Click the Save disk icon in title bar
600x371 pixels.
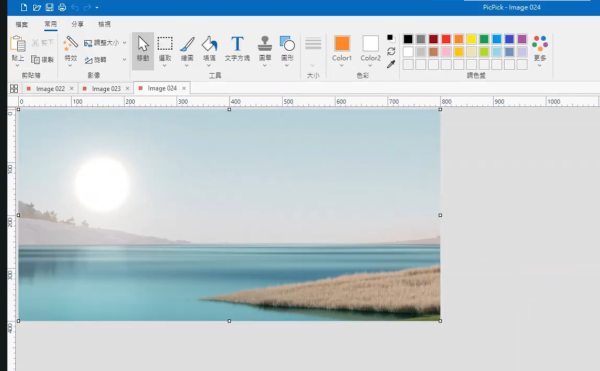(x=49, y=7)
